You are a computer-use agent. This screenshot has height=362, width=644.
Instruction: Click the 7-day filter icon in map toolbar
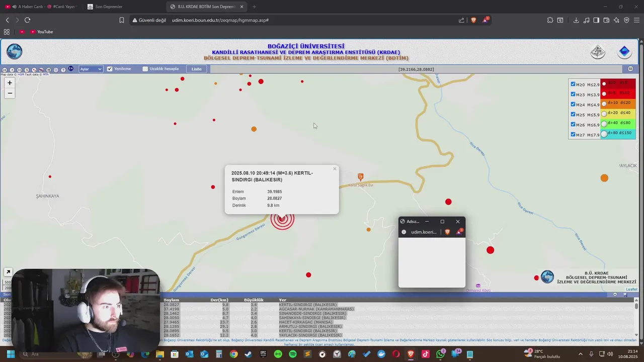(12, 70)
